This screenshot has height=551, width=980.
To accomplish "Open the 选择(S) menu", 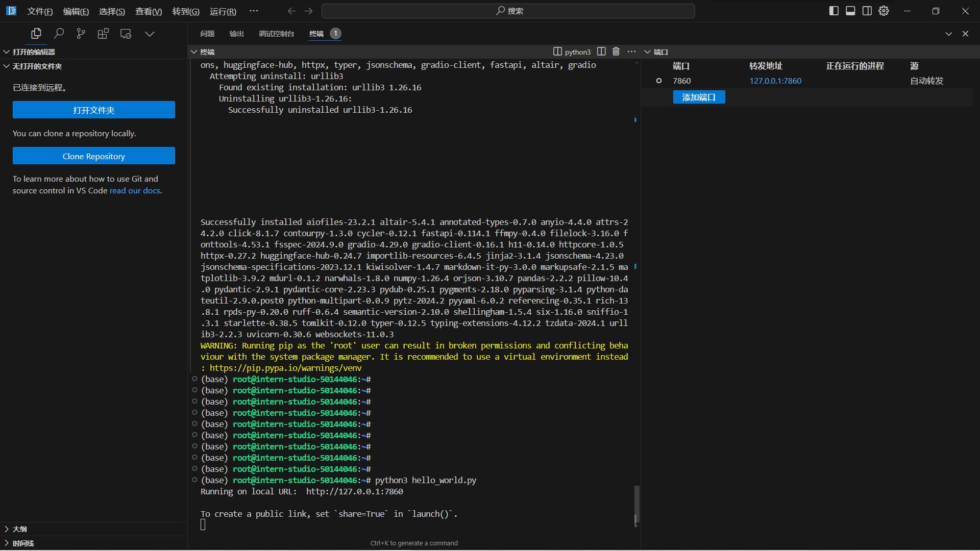I will tap(112, 11).
